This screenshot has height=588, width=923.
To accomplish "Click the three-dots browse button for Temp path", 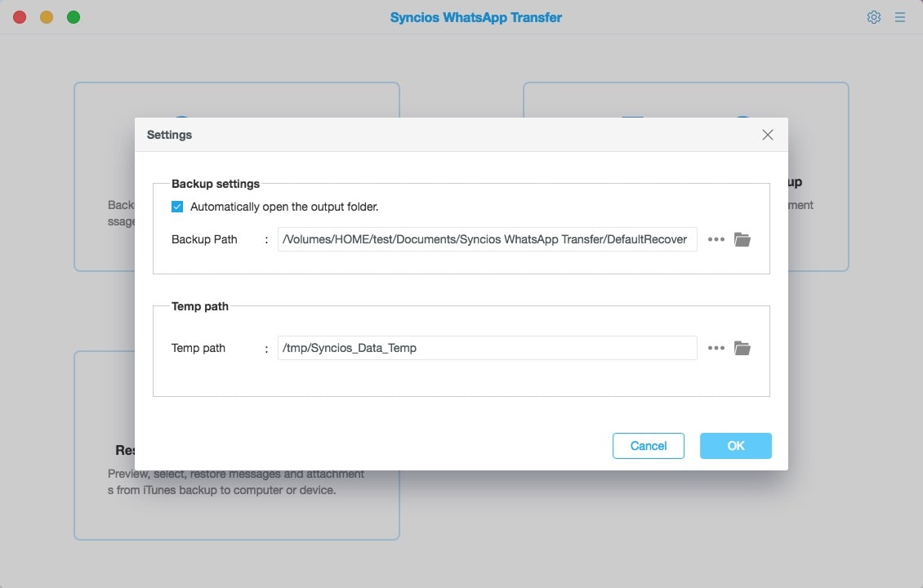I will click(716, 348).
